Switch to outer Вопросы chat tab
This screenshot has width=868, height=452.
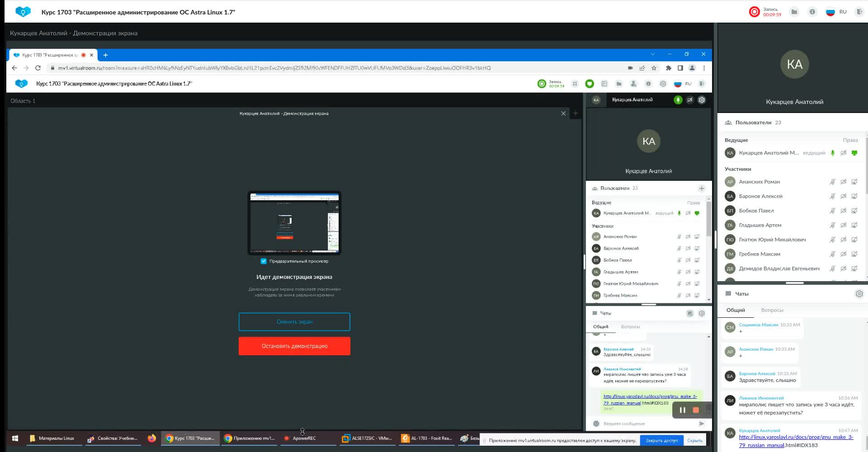tap(772, 310)
